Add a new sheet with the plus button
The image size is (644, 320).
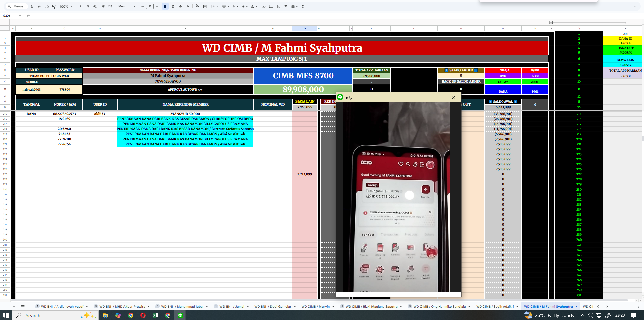[x=14, y=306]
